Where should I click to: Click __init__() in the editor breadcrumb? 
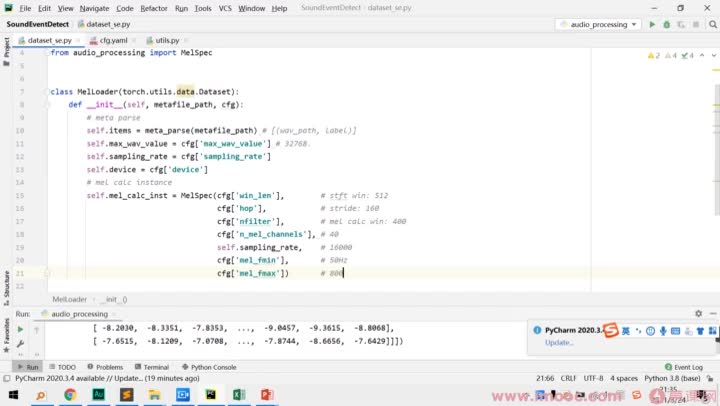[114, 299]
